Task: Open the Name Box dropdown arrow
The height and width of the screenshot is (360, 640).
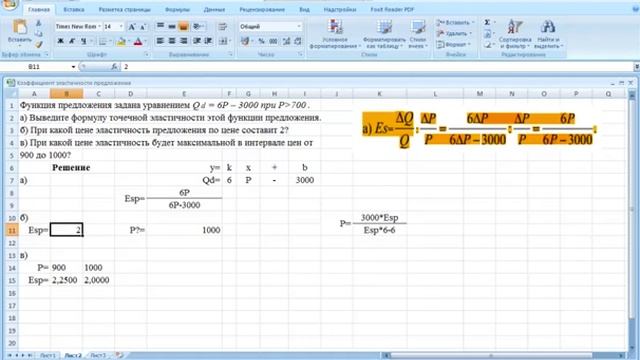Action: 73,67
